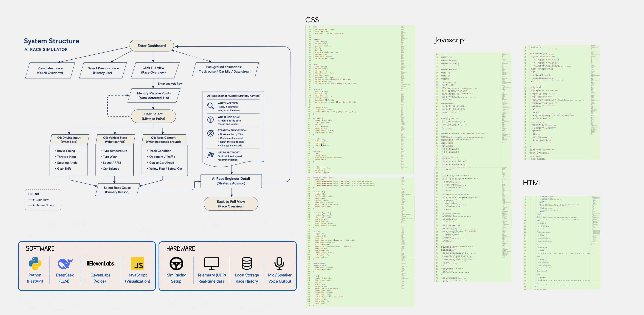Image resolution: width=644 pixels, height=315 pixels.
Task: Click the HARDWARE panel heading
Action: coord(181,248)
